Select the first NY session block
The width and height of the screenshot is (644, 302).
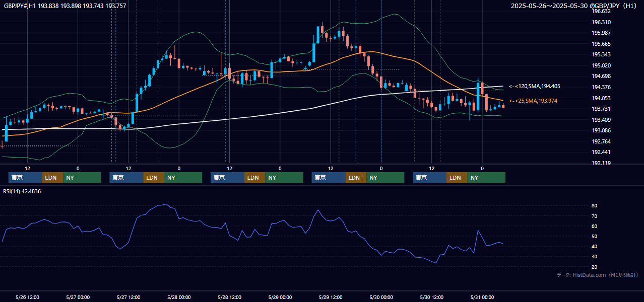pyautogui.click(x=82, y=178)
